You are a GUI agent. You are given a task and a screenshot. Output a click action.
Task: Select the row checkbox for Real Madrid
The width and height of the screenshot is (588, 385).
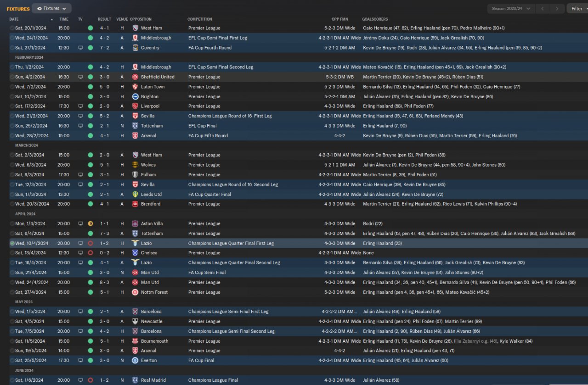pos(12,380)
